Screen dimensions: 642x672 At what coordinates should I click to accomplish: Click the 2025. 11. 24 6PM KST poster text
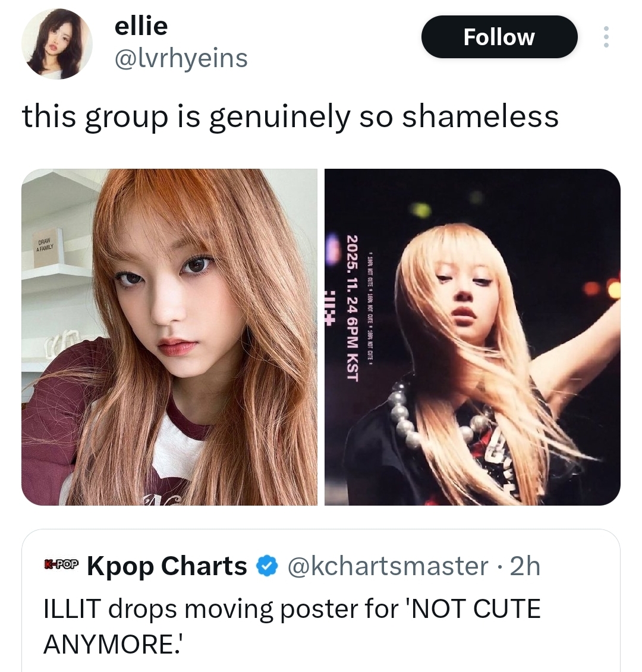pos(352,308)
